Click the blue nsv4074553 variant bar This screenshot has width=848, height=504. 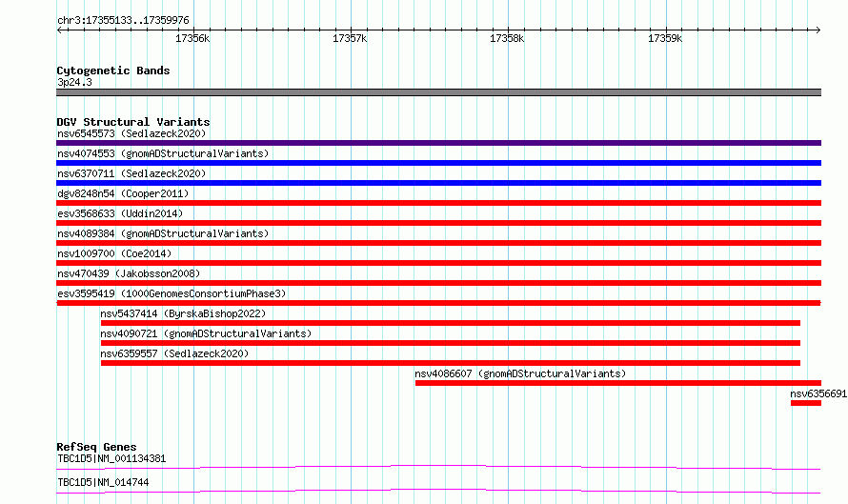[x=438, y=163]
